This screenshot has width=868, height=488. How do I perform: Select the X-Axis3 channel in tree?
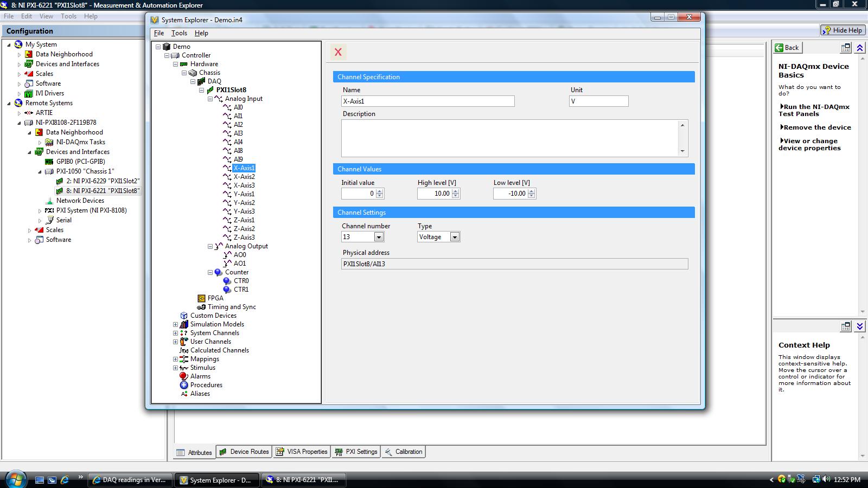[x=244, y=185]
